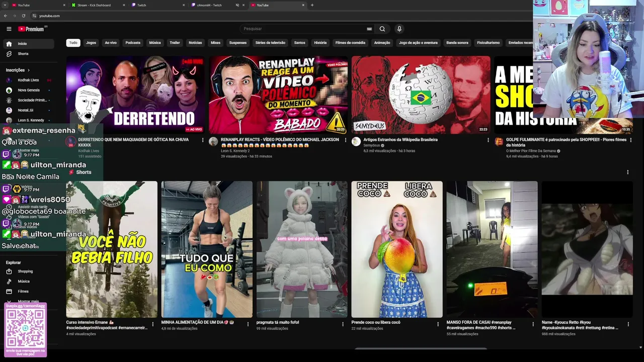The width and height of the screenshot is (644, 362).
Task: Open options dropdown for DERRETENDO live video
Action: [x=203, y=140]
